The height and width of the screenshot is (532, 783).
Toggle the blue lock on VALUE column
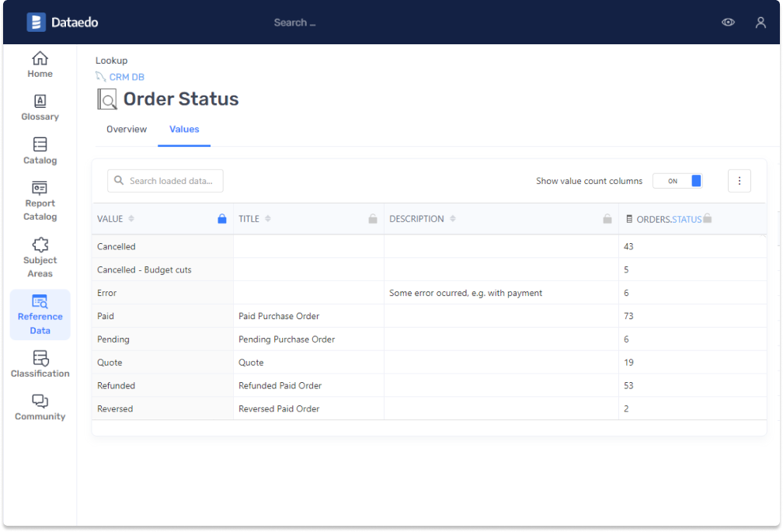click(222, 219)
